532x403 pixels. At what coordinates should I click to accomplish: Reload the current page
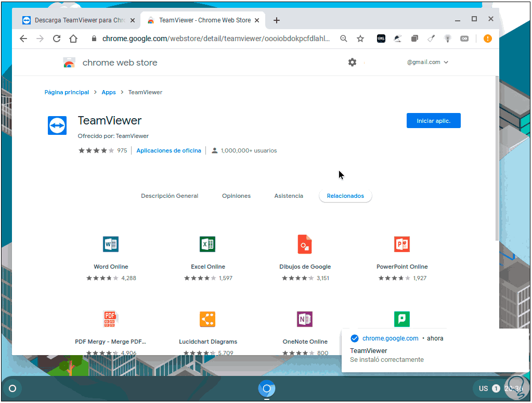(57, 39)
